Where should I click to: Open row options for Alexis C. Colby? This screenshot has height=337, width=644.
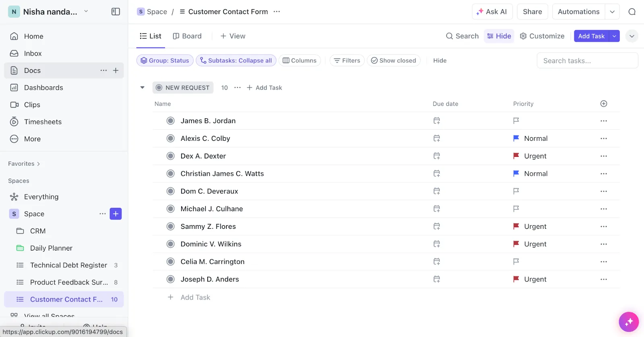[x=604, y=138]
